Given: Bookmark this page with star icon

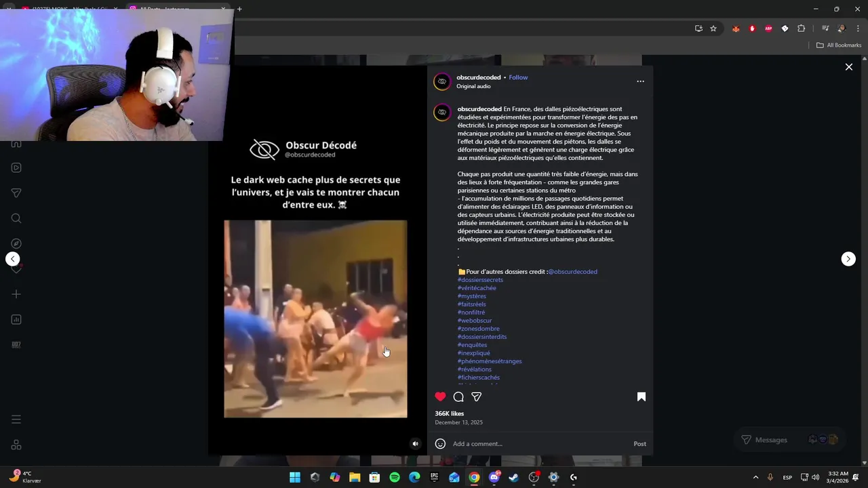Looking at the screenshot, I should tap(713, 28).
